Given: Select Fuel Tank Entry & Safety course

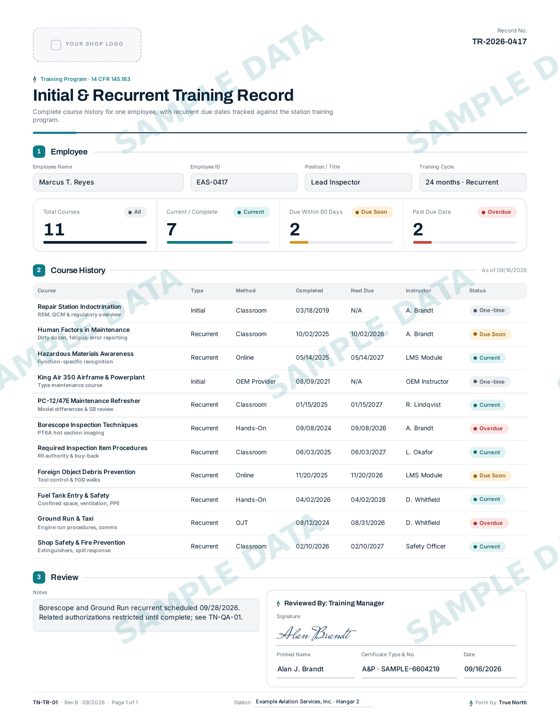Looking at the screenshot, I should tap(280, 499).
